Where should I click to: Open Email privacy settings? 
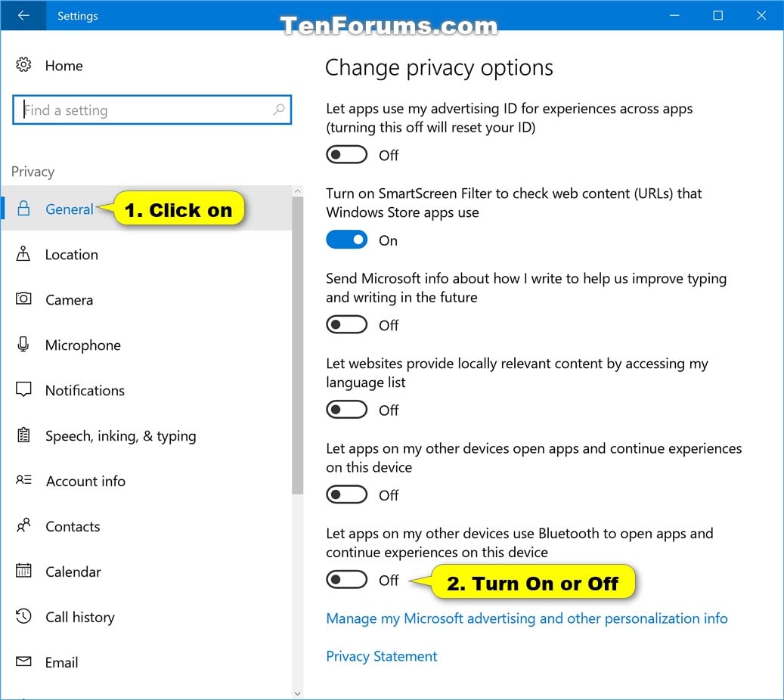pyautogui.click(x=147, y=662)
